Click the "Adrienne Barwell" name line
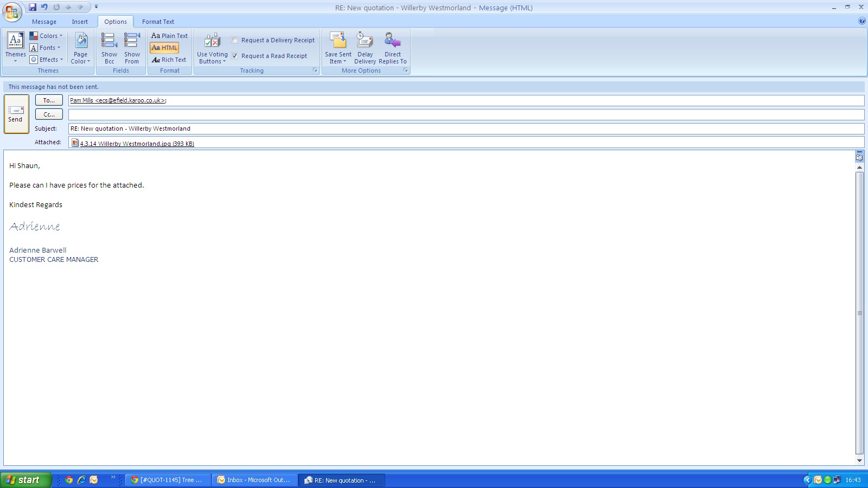The width and height of the screenshot is (868, 488). 38,250
